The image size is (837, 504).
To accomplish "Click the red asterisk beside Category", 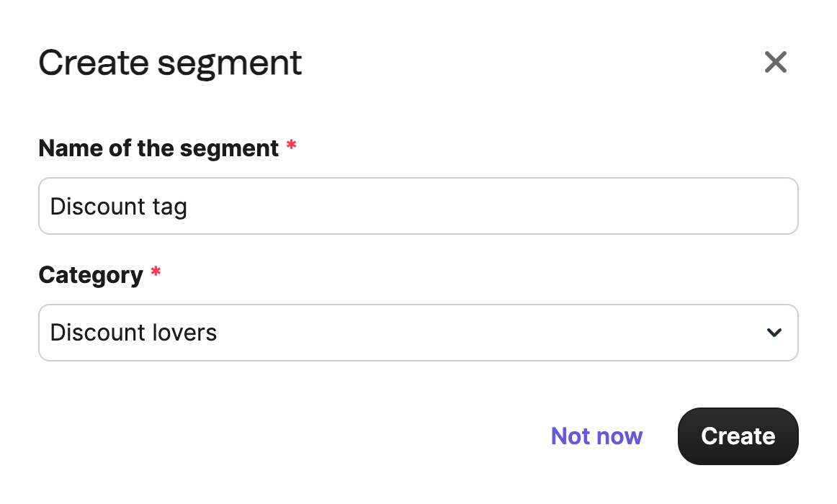I will (156, 274).
